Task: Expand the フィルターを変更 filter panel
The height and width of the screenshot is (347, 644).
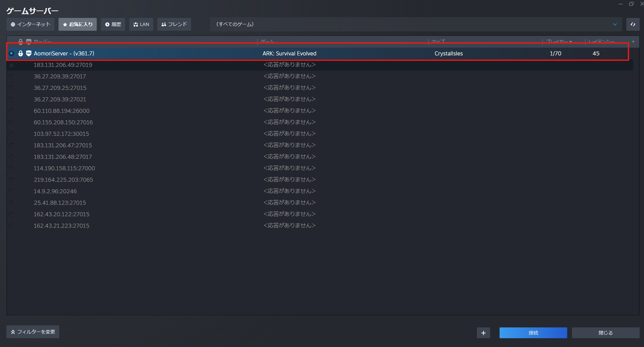Action: pyautogui.click(x=33, y=332)
